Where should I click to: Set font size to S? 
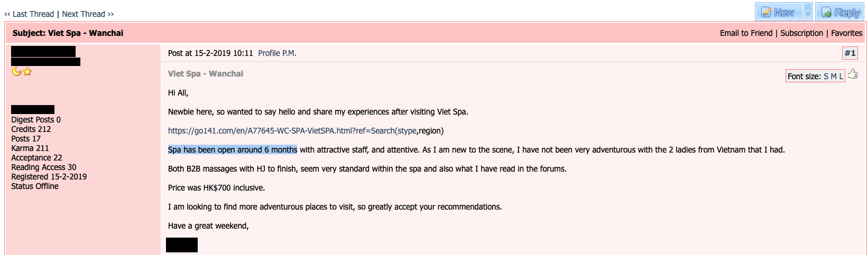[826, 77]
